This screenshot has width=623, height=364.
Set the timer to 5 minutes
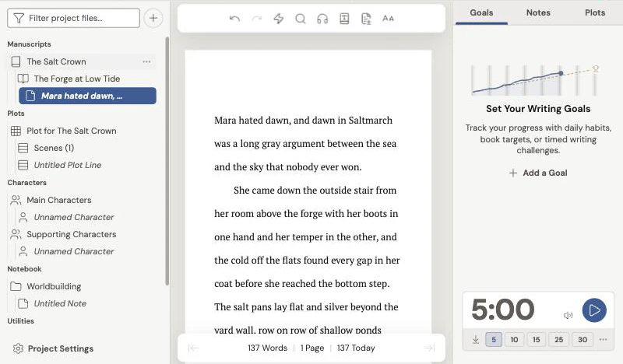point(494,339)
